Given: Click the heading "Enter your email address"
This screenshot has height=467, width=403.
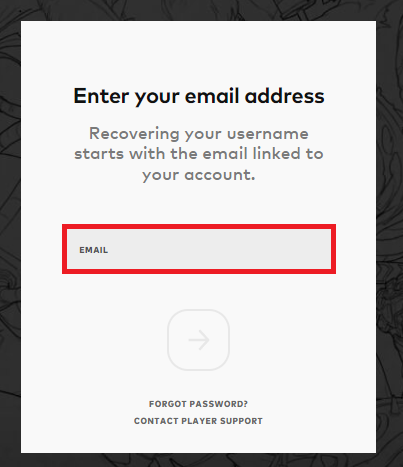Looking at the screenshot, I should (x=199, y=96).
